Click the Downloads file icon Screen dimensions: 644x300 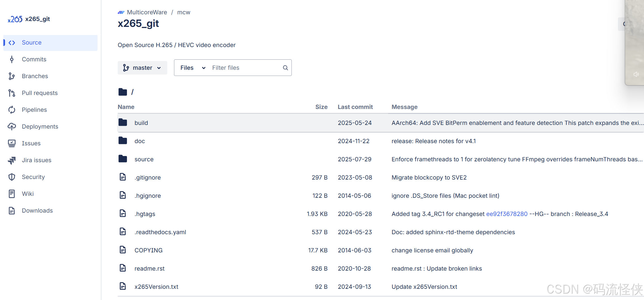click(x=12, y=211)
